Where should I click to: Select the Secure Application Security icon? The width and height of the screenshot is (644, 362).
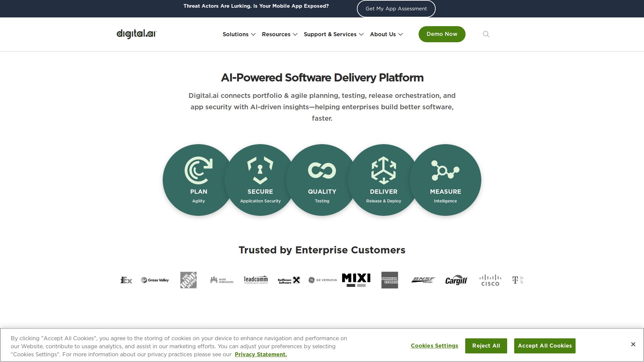260,170
